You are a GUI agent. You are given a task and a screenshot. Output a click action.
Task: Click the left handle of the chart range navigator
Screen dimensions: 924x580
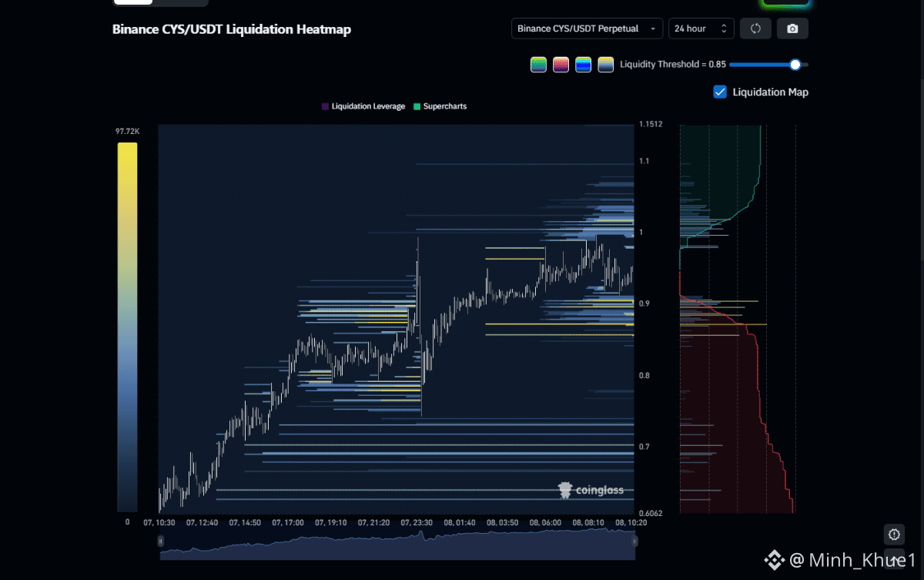coord(161,541)
